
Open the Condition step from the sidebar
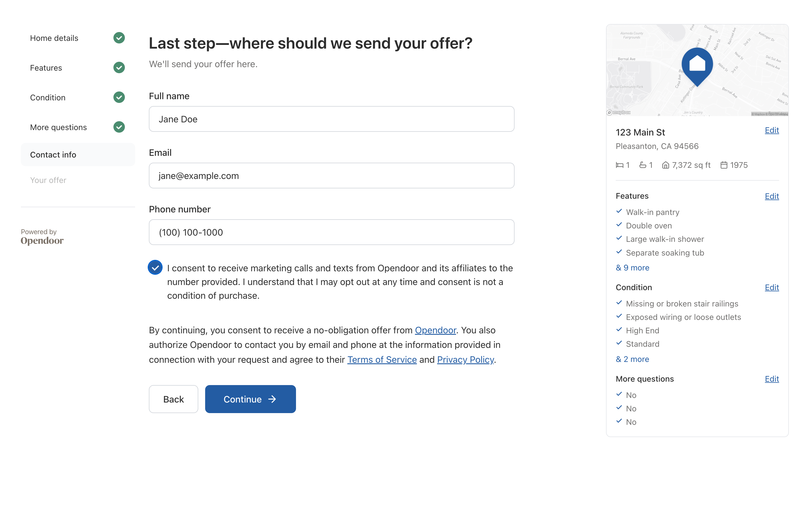[x=48, y=97]
